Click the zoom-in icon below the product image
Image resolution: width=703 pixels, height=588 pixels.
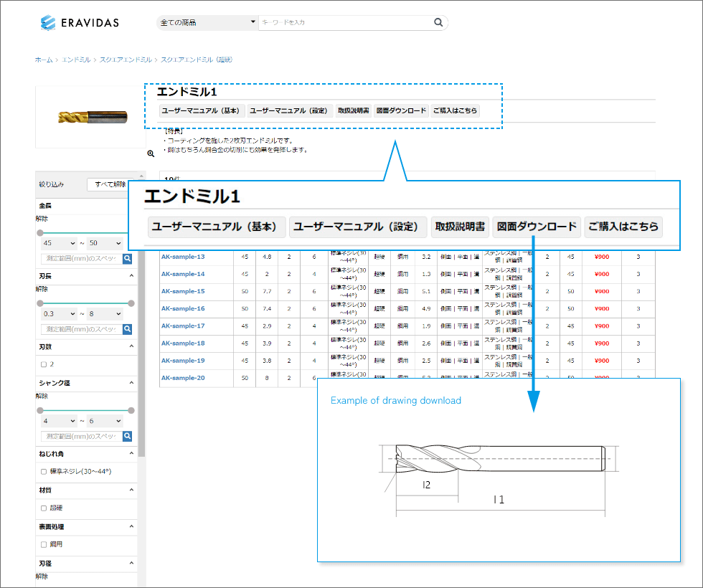[151, 153]
